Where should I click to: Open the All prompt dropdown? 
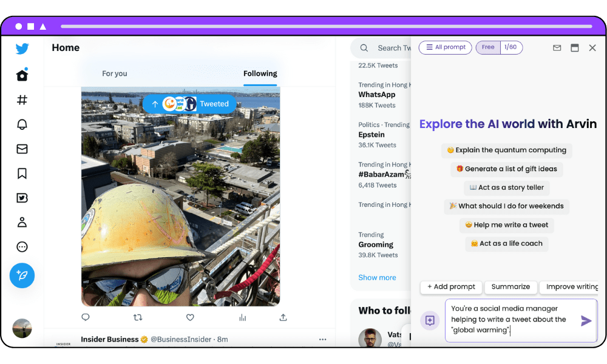click(x=445, y=47)
